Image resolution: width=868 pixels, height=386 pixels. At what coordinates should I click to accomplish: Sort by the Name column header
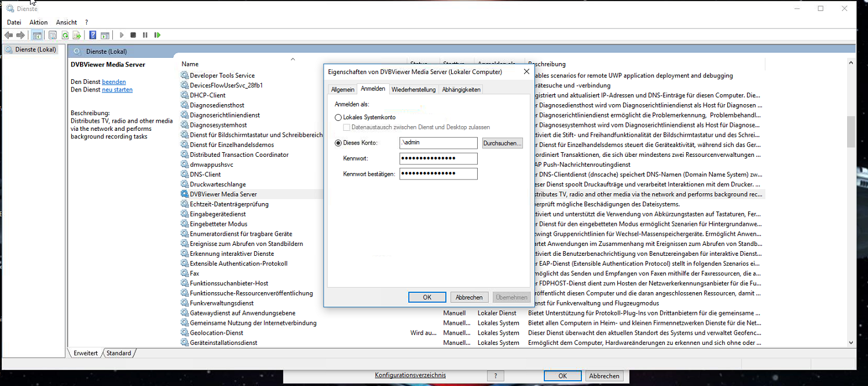pyautogui.click(x=189, y=64)
